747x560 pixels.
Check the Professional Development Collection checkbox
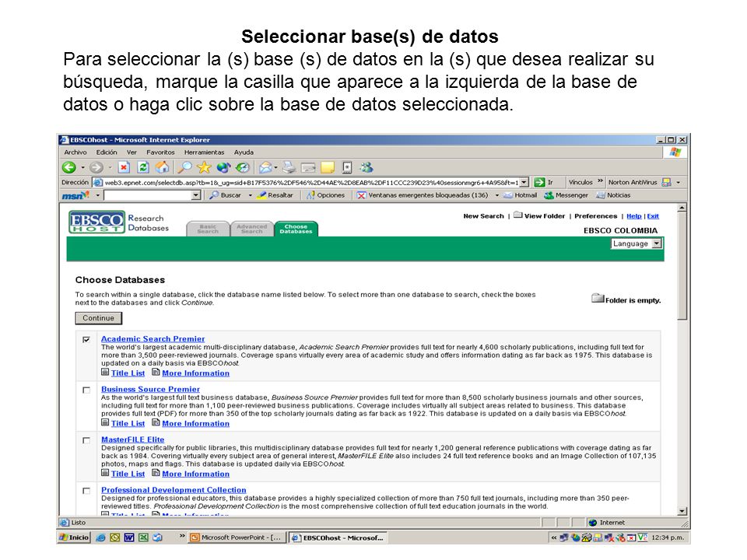pyautogui.click(x=86, y=491)
